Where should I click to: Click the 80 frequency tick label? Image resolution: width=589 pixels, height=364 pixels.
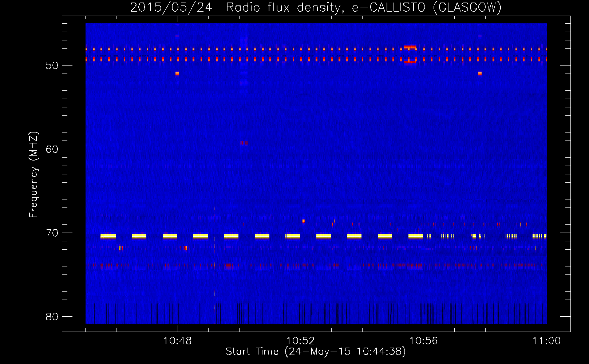[x=52, y=317]
